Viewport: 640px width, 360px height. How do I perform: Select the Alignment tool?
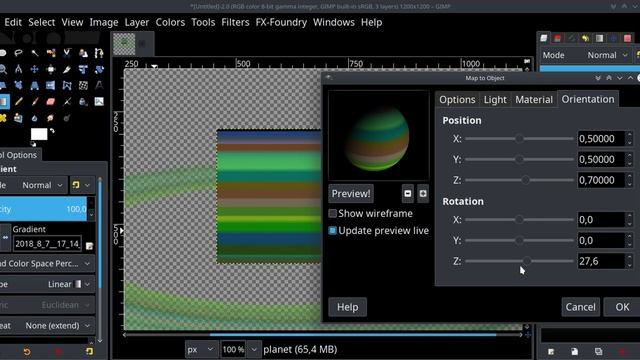click(x=51, y=69)
